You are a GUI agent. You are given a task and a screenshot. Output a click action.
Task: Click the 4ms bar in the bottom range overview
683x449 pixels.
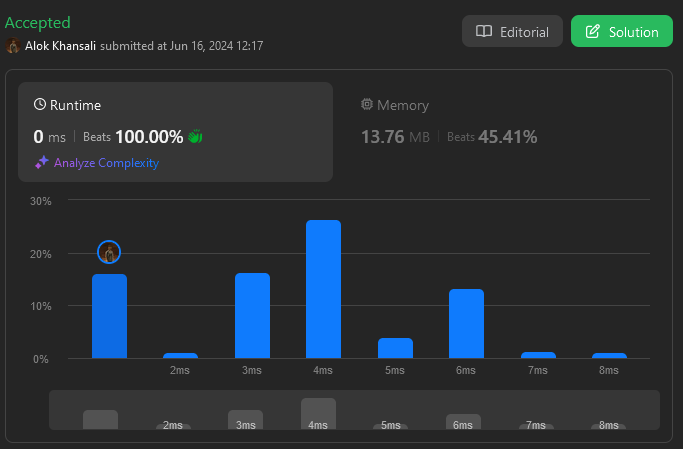pos(318,412)
